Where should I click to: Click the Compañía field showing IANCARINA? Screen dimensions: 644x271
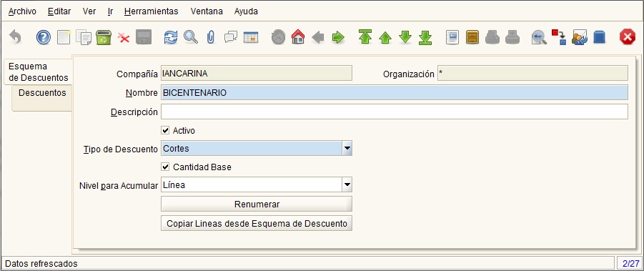click(257, 74)
